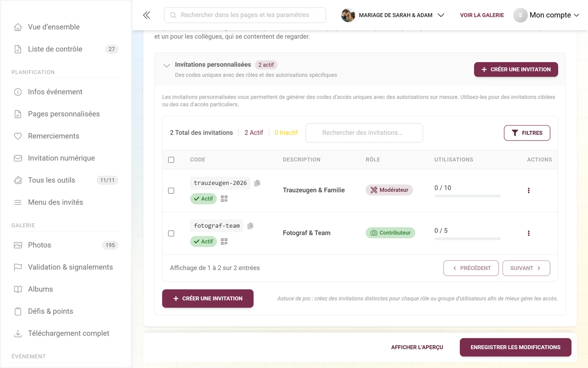
Task: Collapse the Invitations personnalisées section
Action: pyautogui.click(x=167, y=65)
